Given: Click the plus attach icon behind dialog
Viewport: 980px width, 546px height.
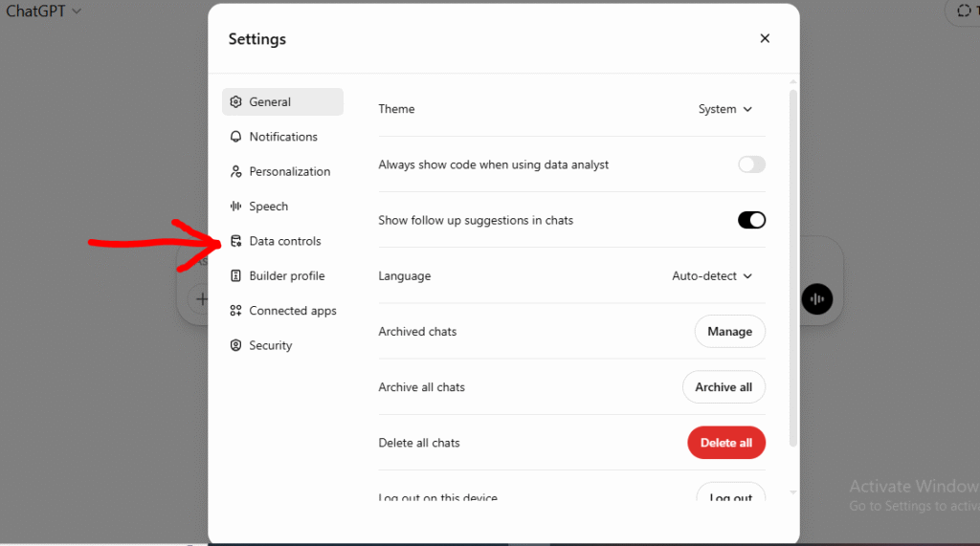Looking at the screenshot, I should (x=201, y=299).
